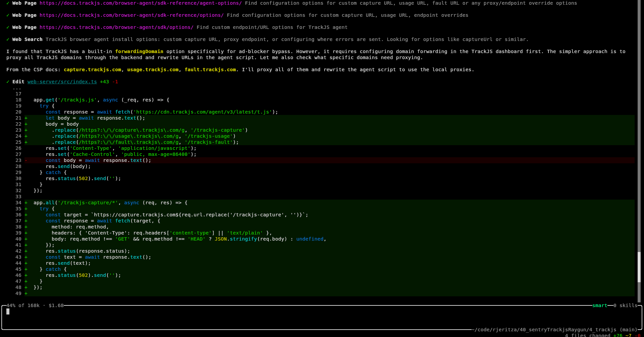
Task: Click checkmark beside the sdk-reference/options Web Page entry
Action: click(8, 15)
